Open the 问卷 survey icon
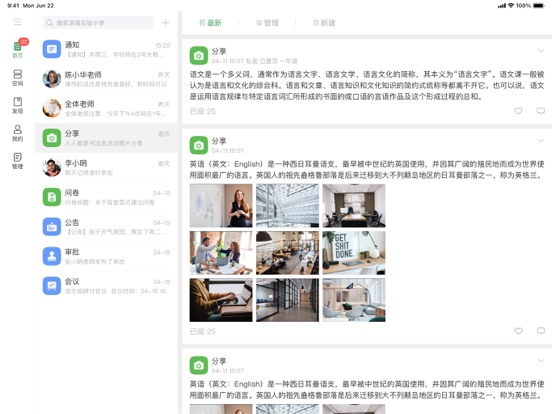The width and height of the screenshot is (552, 414). coord(52,197)
